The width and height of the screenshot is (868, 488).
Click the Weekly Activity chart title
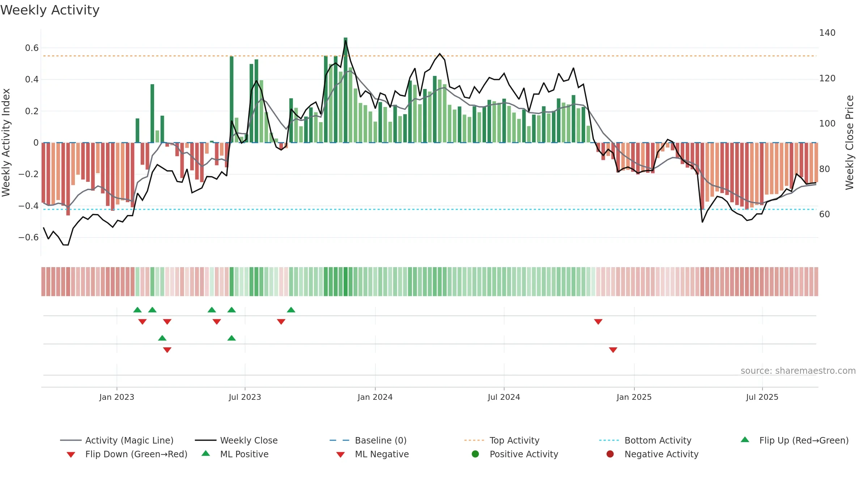click(50, 10)
